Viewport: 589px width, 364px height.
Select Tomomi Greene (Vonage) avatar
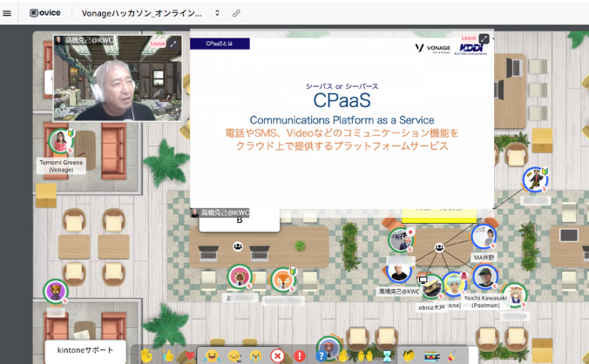click(60, 141)
